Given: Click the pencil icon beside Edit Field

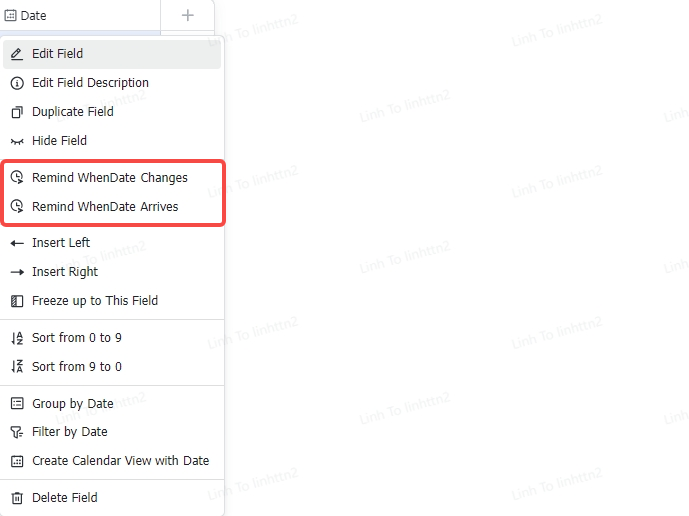Looking at the screenshot, I should [16, 54].
